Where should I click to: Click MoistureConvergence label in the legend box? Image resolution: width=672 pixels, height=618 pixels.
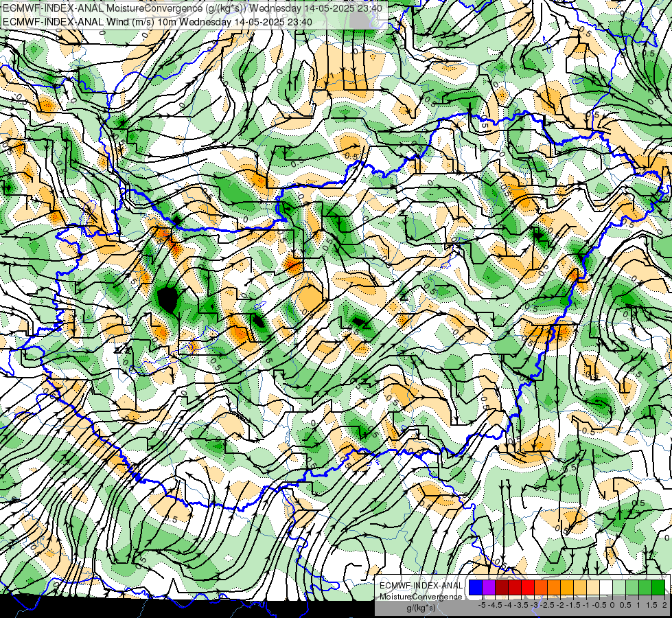point(421,597)
